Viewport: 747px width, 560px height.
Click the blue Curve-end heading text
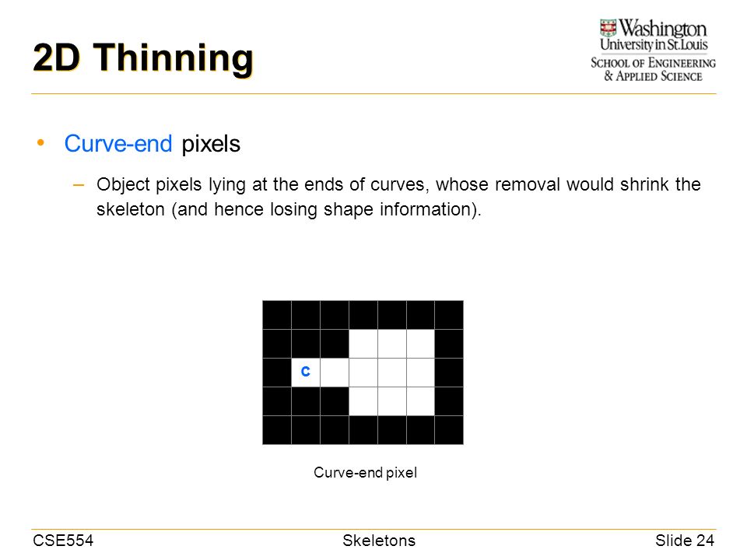(118, 144)
